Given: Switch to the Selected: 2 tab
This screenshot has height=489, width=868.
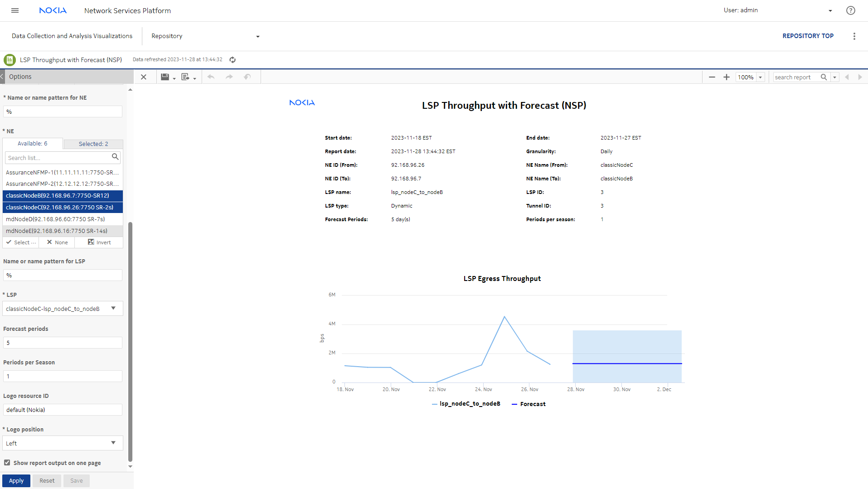Looking at the screenshot, I should 93,144.
